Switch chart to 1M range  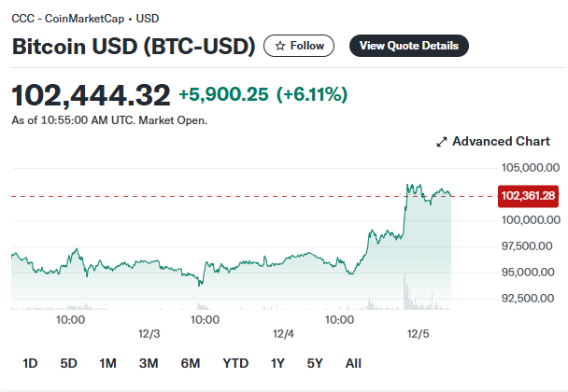[107, 363]
